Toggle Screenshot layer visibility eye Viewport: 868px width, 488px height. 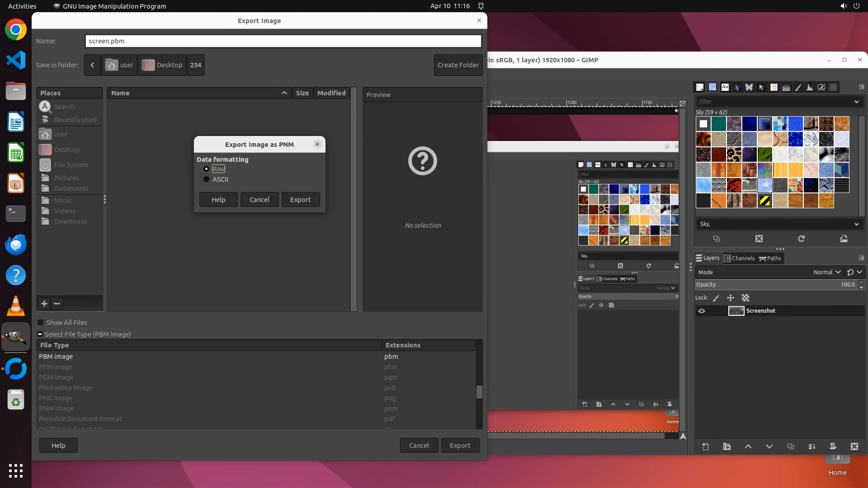pos(702,311)
